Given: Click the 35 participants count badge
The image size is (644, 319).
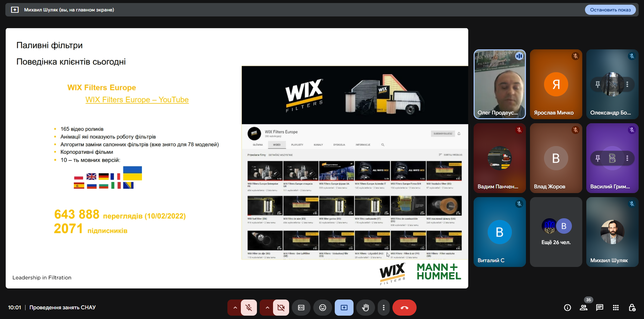Looking at the screenshot, I should pyautogui.click(x=589, y=300).
